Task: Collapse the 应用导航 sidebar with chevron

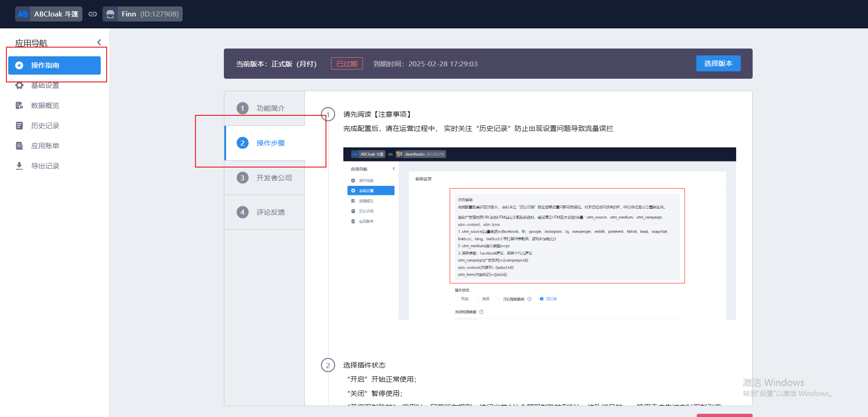Action: pyautogui.click(x=99, y=43)
